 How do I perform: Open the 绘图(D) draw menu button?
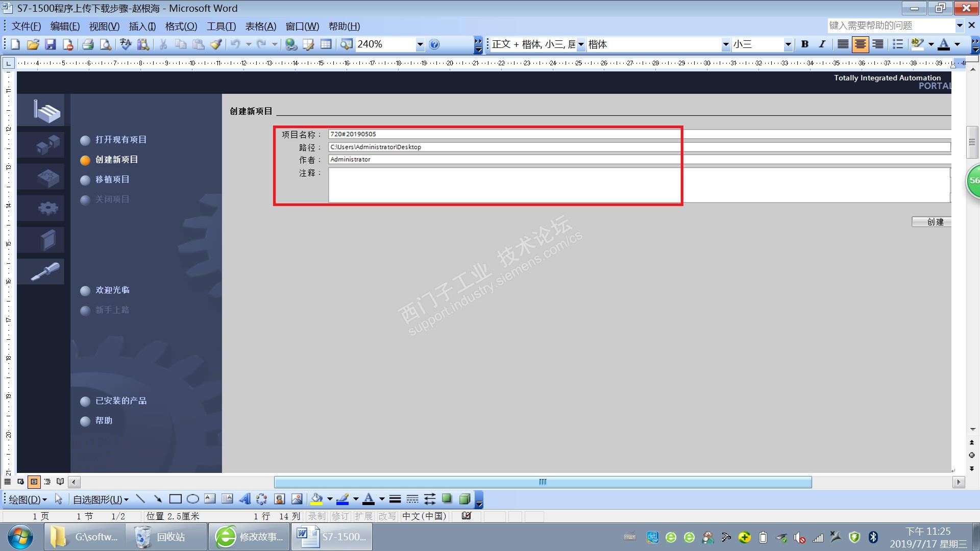[x=28, y=499]
